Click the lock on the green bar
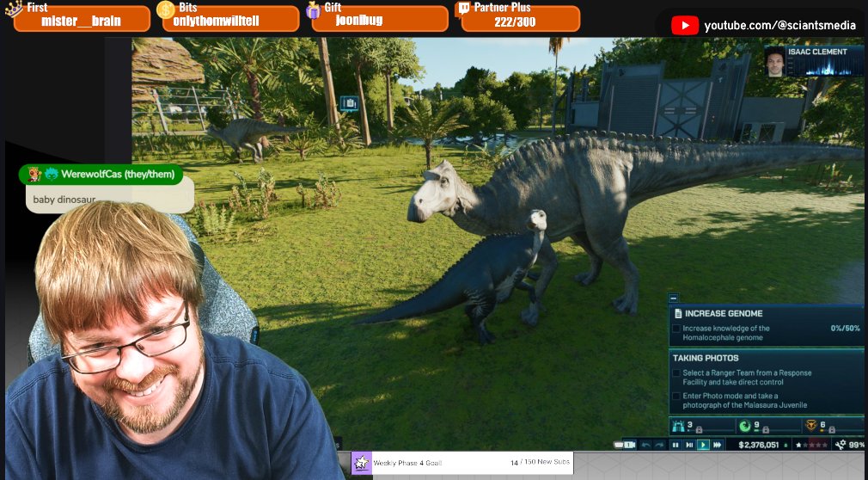Screen dimensions: 868x480 [x=766, y=430]
